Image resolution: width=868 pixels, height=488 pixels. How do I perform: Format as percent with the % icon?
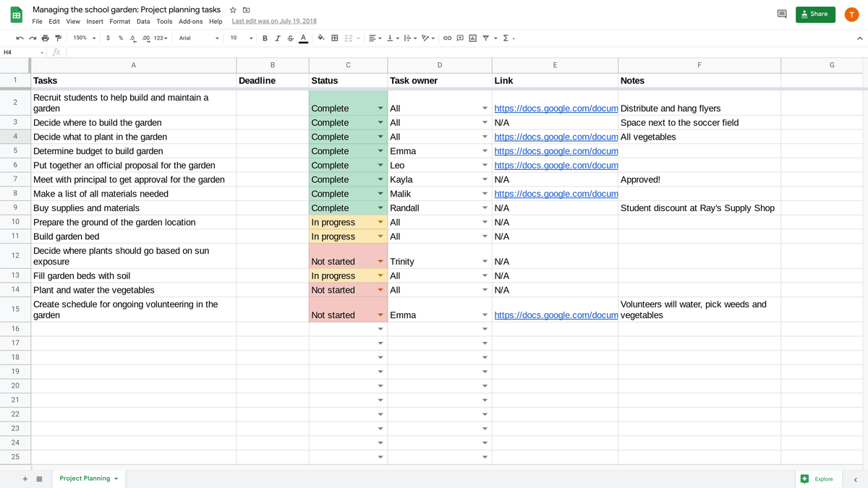pos(121,38)
